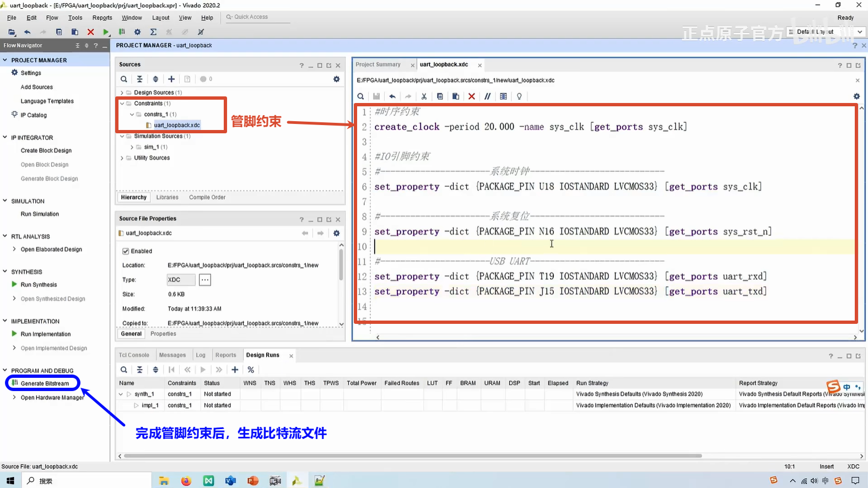Switch to the Tcl Console tab

134,355
